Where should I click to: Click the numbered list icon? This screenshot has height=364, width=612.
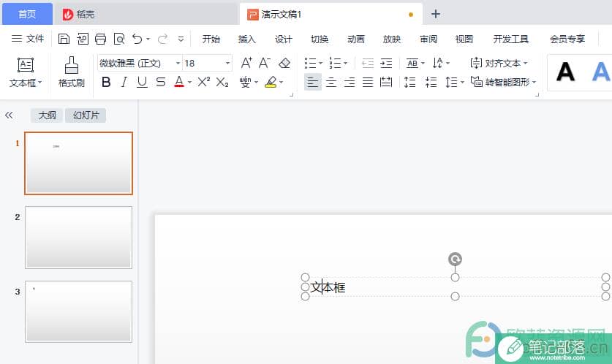click(335, 63)
